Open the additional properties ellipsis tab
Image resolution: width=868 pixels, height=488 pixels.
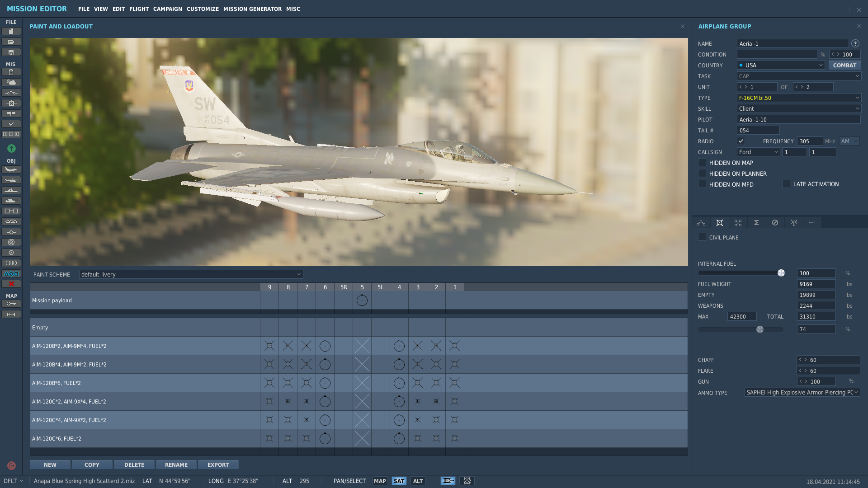click(x=812, y=222)
